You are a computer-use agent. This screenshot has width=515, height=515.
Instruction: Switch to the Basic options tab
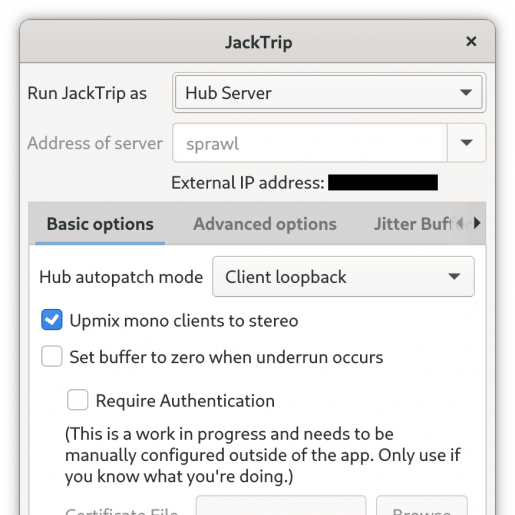(100, 224)
